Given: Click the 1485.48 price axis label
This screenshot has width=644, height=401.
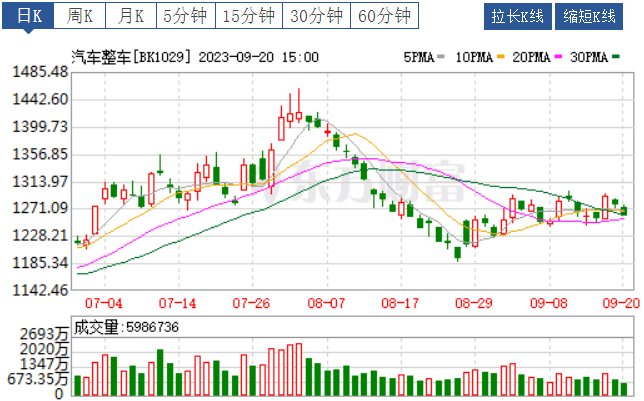Looking at the screenshot, I should click(x=36, y=72).
